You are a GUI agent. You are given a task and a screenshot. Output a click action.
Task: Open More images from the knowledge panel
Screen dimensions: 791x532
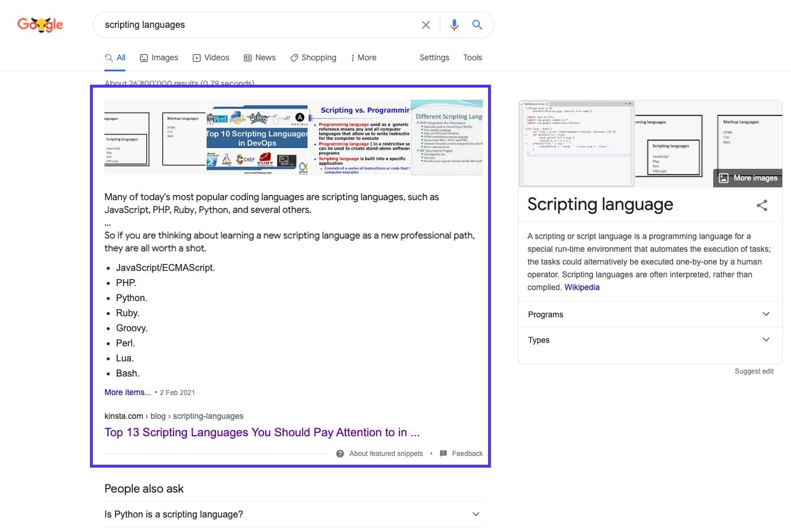point(747,178)
